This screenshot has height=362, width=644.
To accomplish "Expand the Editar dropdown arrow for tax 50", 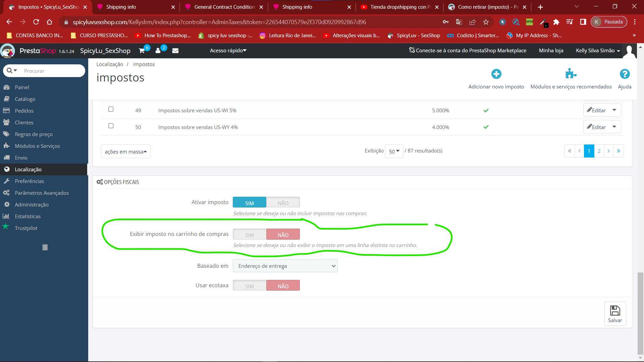I will point(614,127).
